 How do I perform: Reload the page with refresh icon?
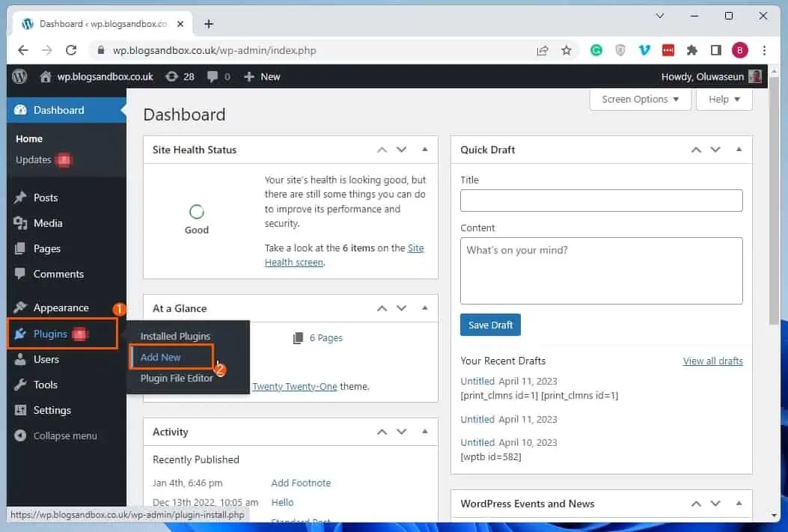(71, 50)
